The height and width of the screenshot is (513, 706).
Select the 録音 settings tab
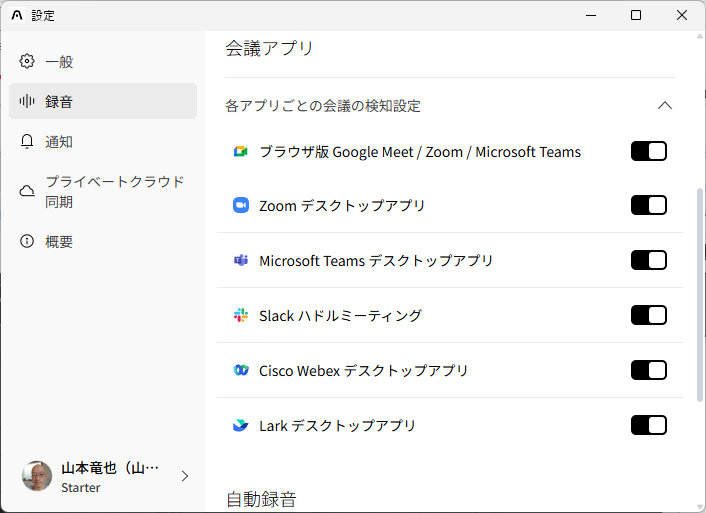[x=59, y=102]
